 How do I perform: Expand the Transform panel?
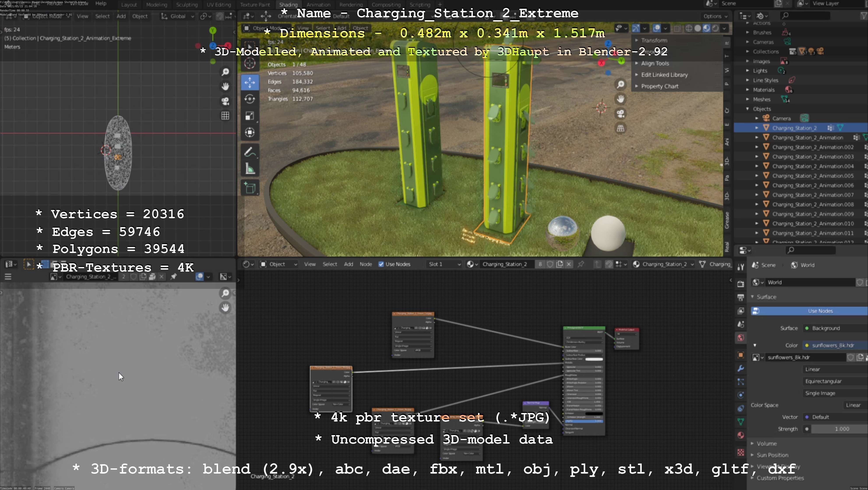click(654, 40)
